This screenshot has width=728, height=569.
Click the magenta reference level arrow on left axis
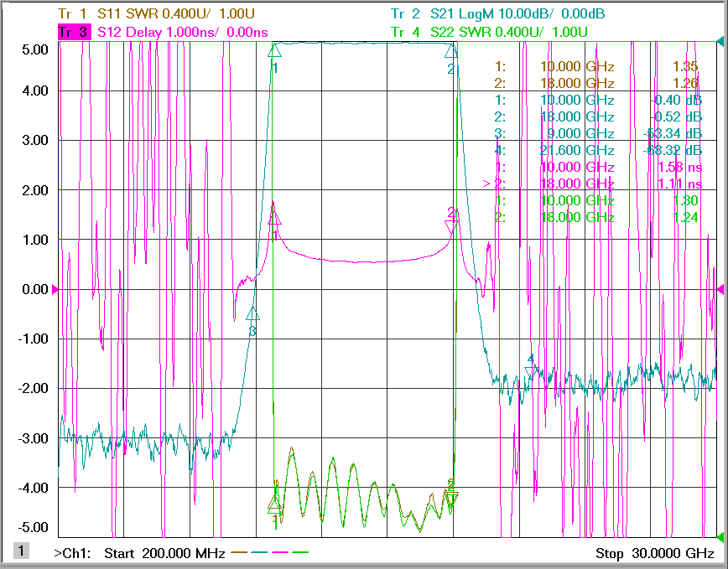click(x=55, y=290)
